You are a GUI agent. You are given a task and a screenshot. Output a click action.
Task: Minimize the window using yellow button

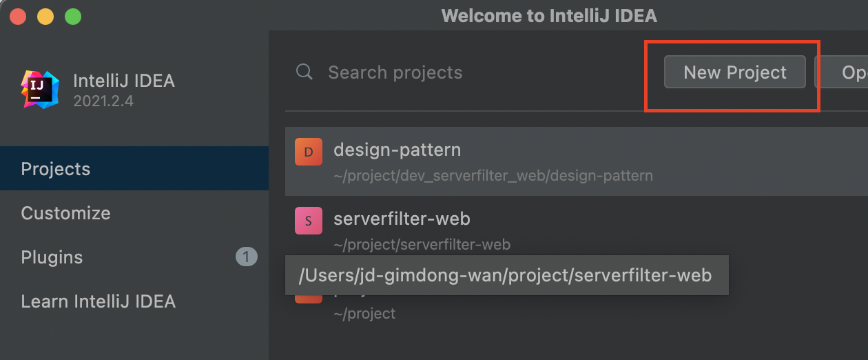pyautogui.click(x=45, y=16)
